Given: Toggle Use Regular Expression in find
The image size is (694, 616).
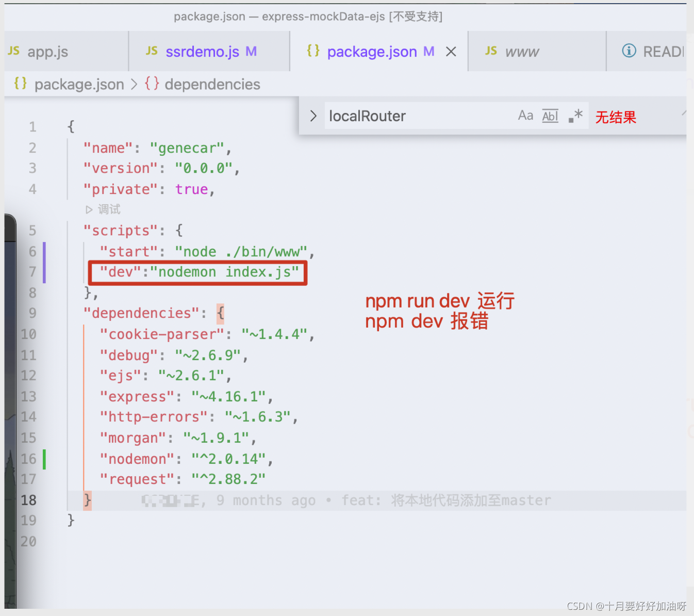Looking at the screenshot, I should (575, 116).
